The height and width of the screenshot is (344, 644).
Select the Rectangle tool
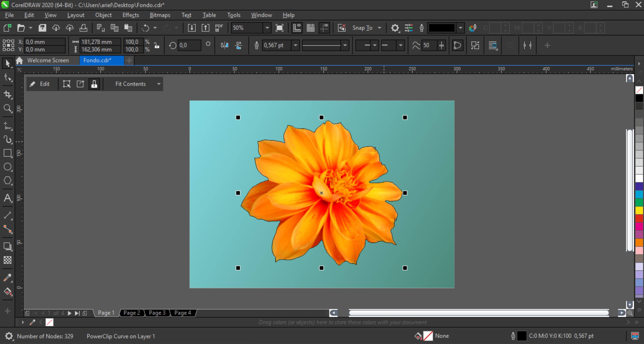point(7,153)
